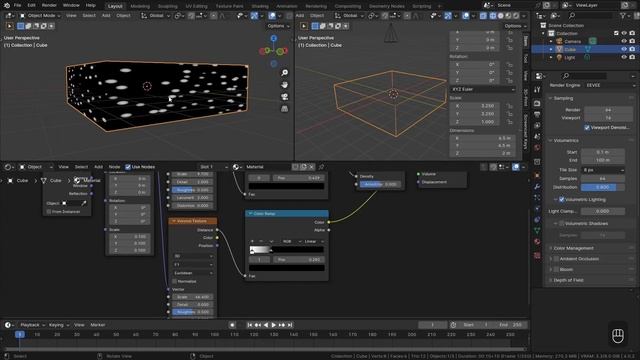640x360 pixels.
Task: Click the auto keying record button in the timeline
Action: tap(232, 325)
